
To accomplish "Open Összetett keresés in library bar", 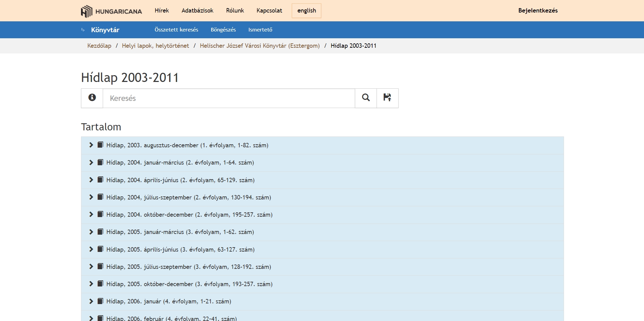I will coord(176,30).
